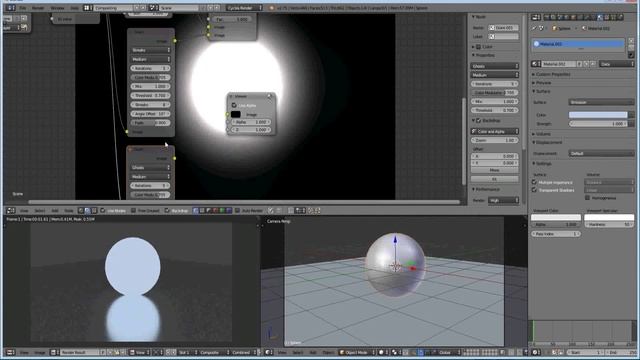Image resolution: width=640 pixels, height=360 pixels.
Task: Click the info editor type icon
Action: tap(11, 8)
